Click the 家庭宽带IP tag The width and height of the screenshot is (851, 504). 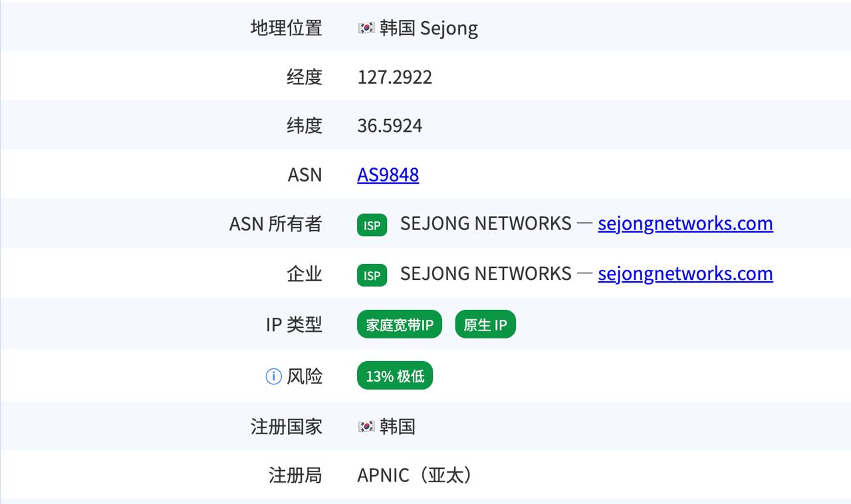pyautogui.click(x=400, y=324)
